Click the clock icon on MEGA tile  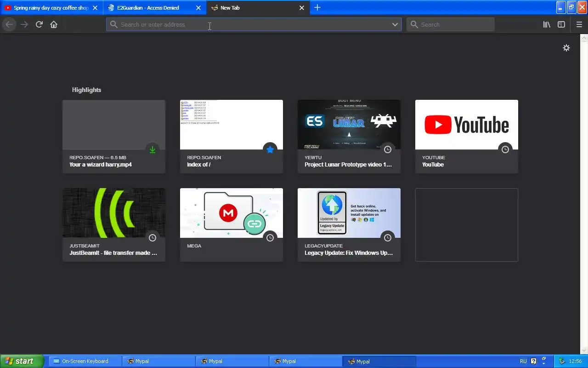click(270, 238)
